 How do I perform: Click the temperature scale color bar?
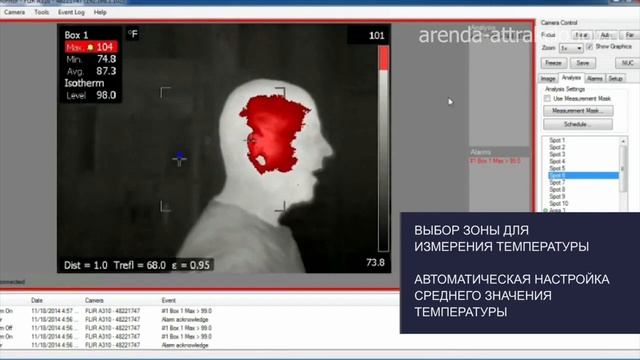tap(383, 149)
